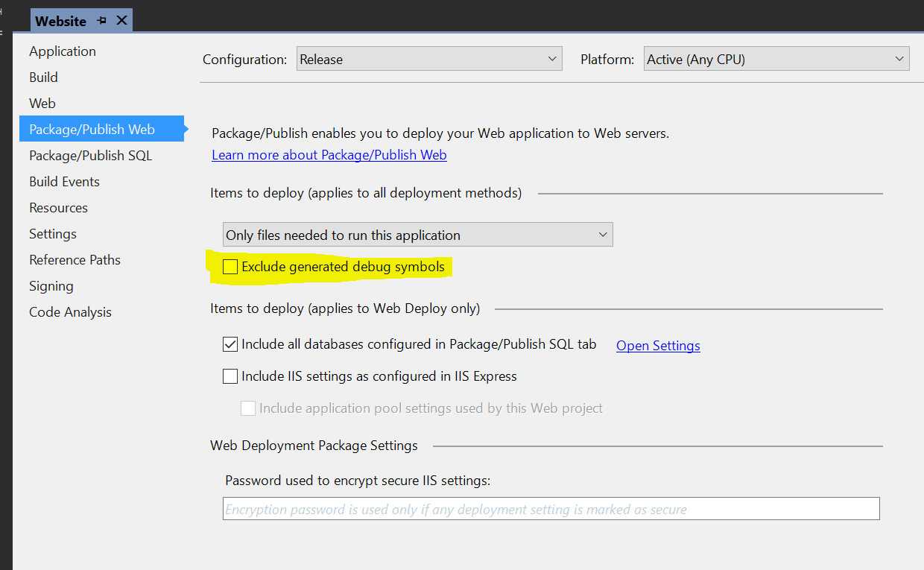
Task: Close the Website tab
Action: pyautogui.click(x=121, y=20)
